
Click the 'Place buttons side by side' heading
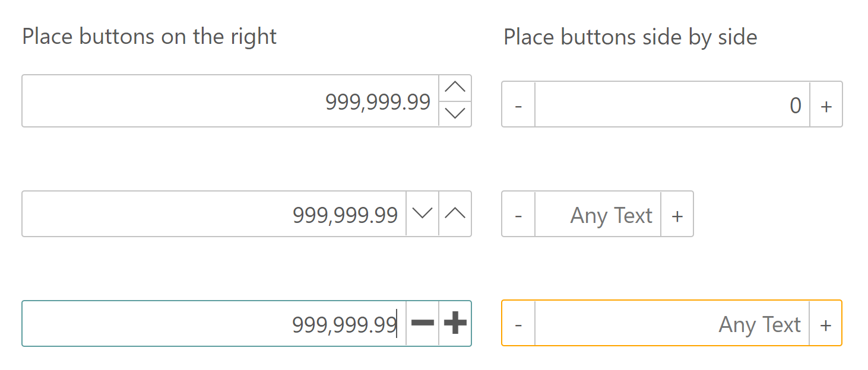(631, 36)
